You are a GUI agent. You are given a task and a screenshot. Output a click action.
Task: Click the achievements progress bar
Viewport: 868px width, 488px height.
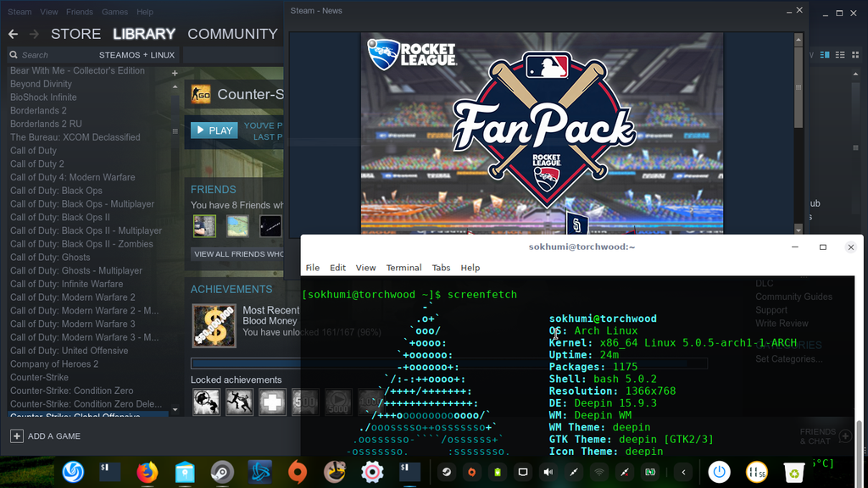pos(449,363)
